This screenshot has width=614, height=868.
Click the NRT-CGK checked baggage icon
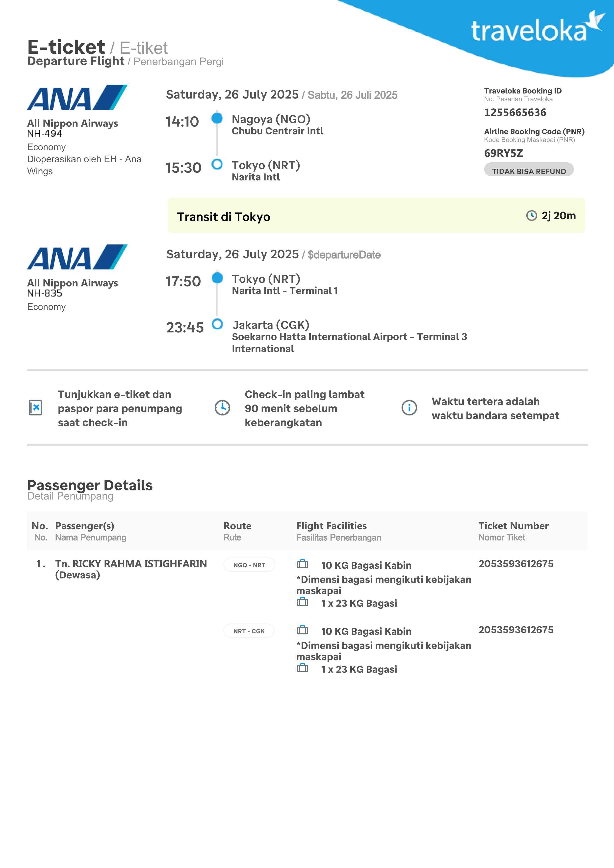(x=302, y=668)
